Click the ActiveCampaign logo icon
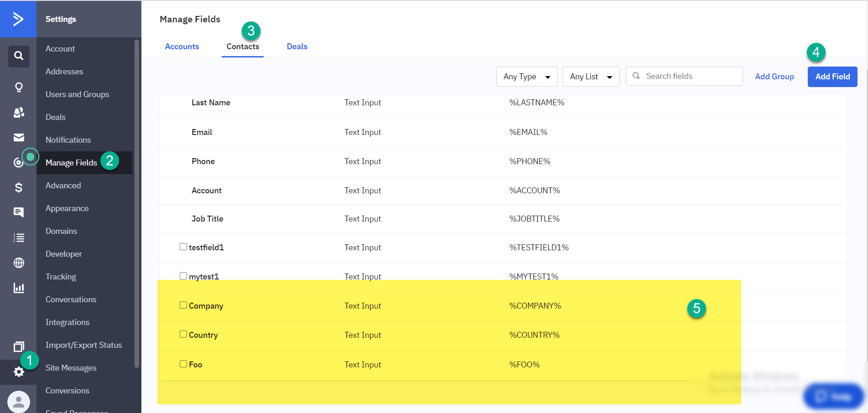The height and width of the screenshot is (413, 868). click(x=18, y=19)
